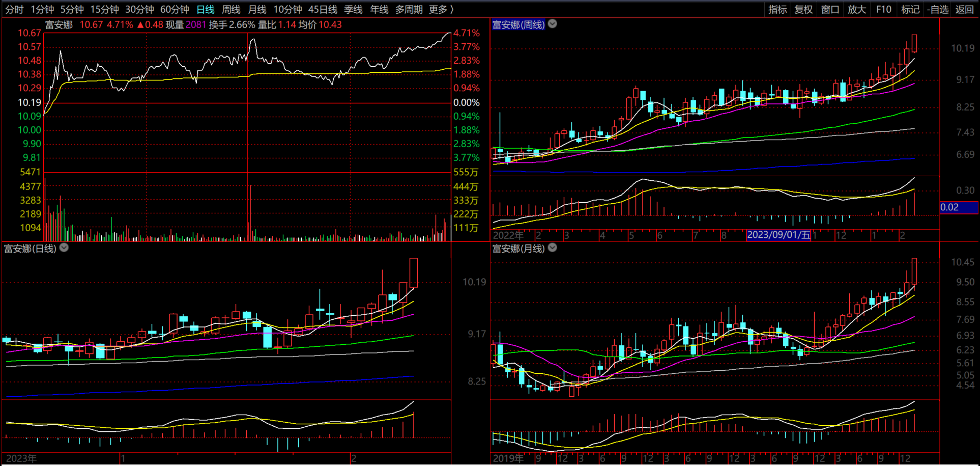980x466 pixels.
Task: Click the 2023年 daily timeline label
Action: pyautogui.click(x=21, y=458)
